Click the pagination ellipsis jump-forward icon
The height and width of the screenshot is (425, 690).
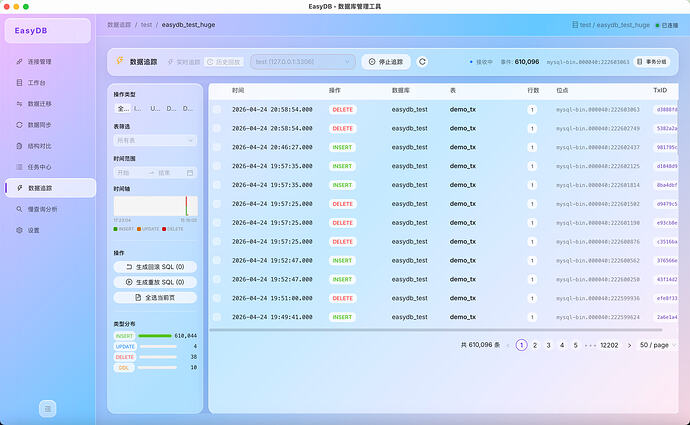coord(590,345)
